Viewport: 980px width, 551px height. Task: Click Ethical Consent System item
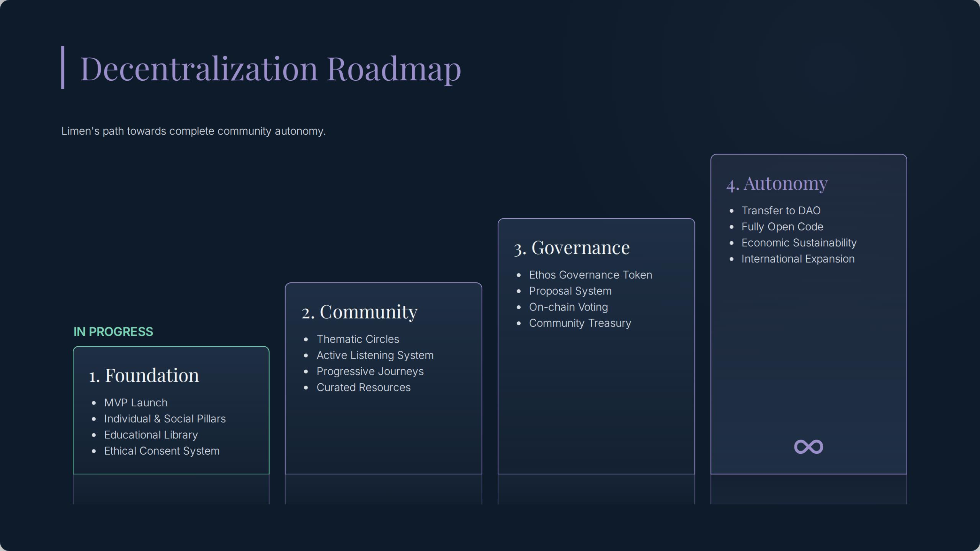pyautogui.click(x=162, y=451)
